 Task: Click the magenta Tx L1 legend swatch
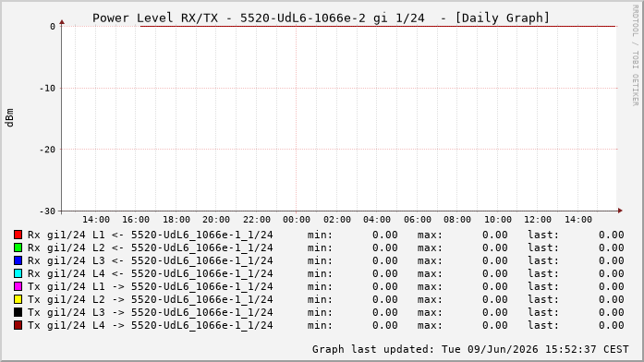click(x=18, y=286)
